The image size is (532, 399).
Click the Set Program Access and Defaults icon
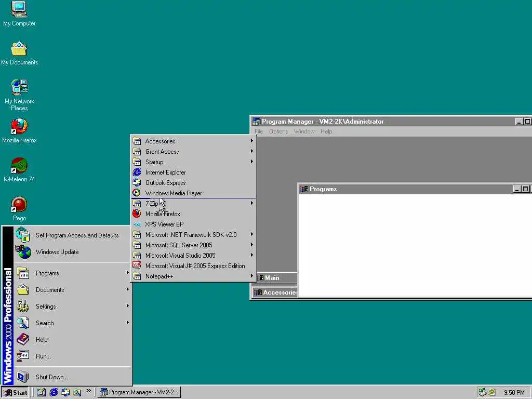point(23,235)
